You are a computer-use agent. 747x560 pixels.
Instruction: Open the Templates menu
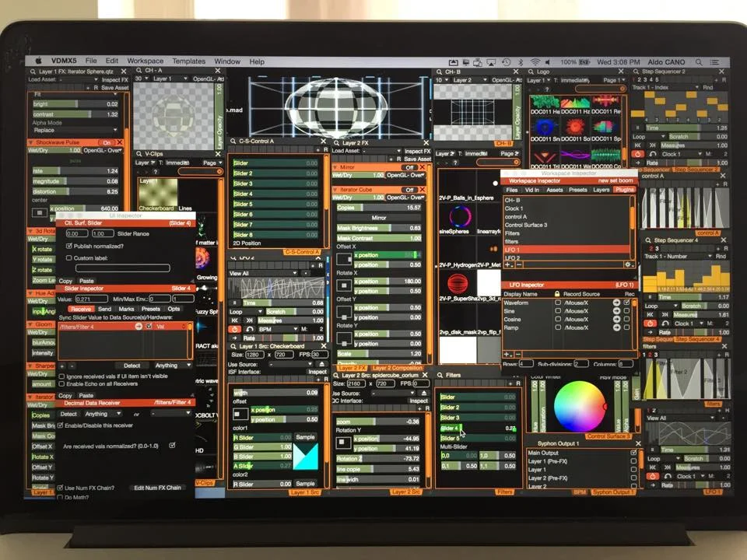188,61
